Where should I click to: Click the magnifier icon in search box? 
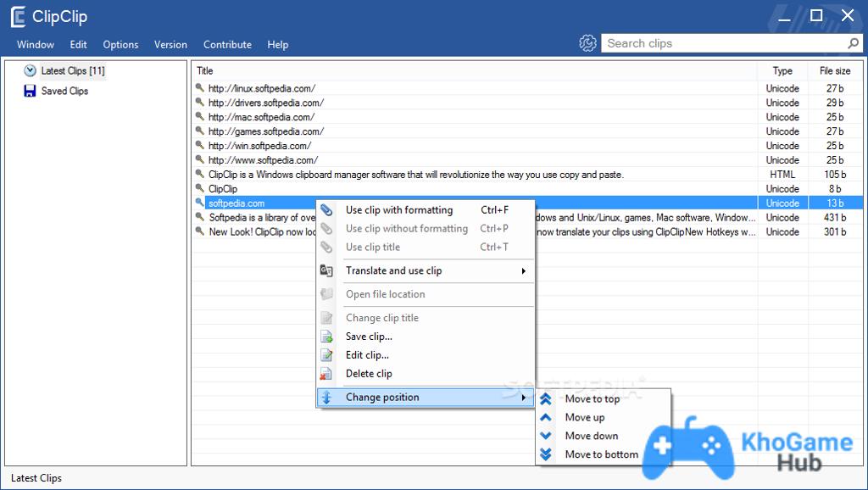[853, 43]
